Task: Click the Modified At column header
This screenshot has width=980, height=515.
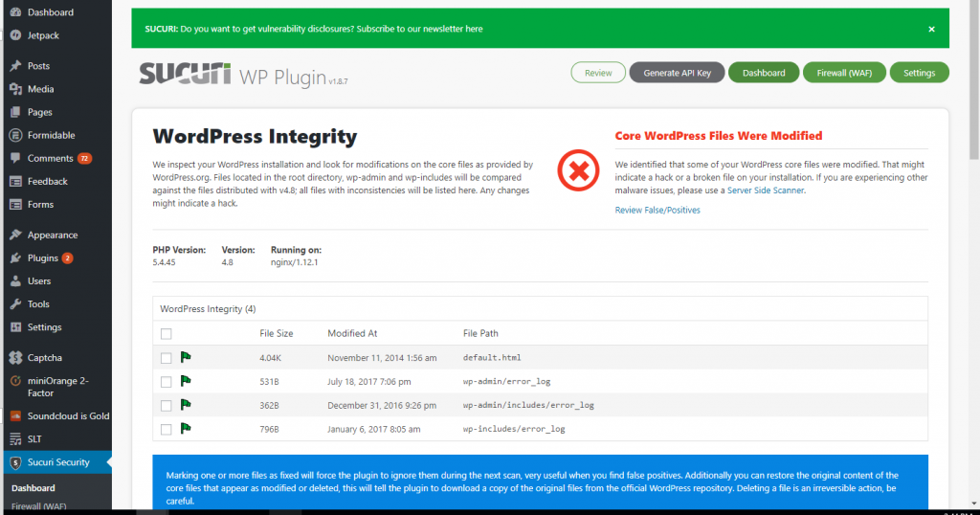Action: (x=352, y=334)
